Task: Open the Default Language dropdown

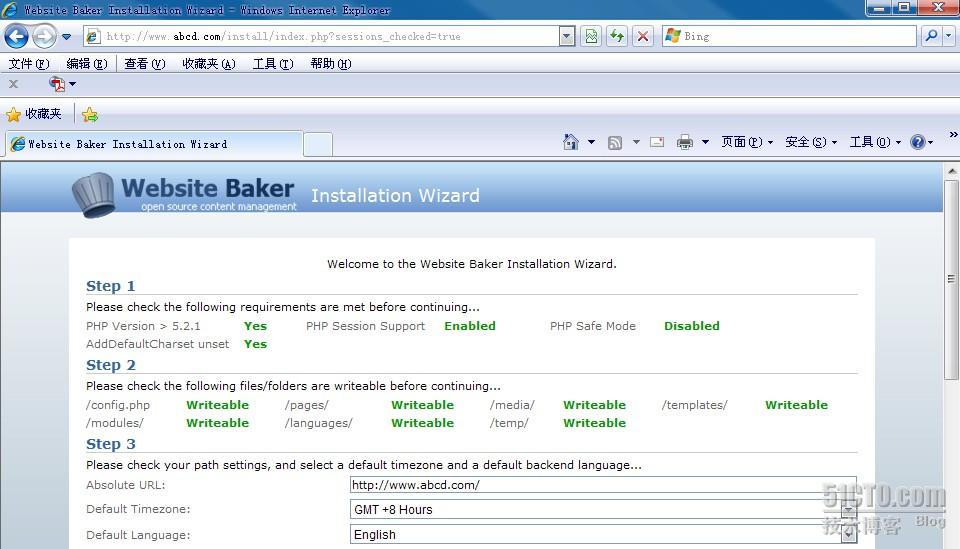Action: point(603,534)
